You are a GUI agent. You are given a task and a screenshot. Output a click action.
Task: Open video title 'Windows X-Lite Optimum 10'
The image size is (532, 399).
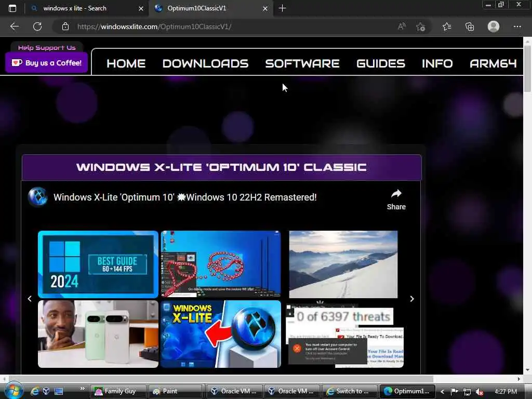pos(185,197)
